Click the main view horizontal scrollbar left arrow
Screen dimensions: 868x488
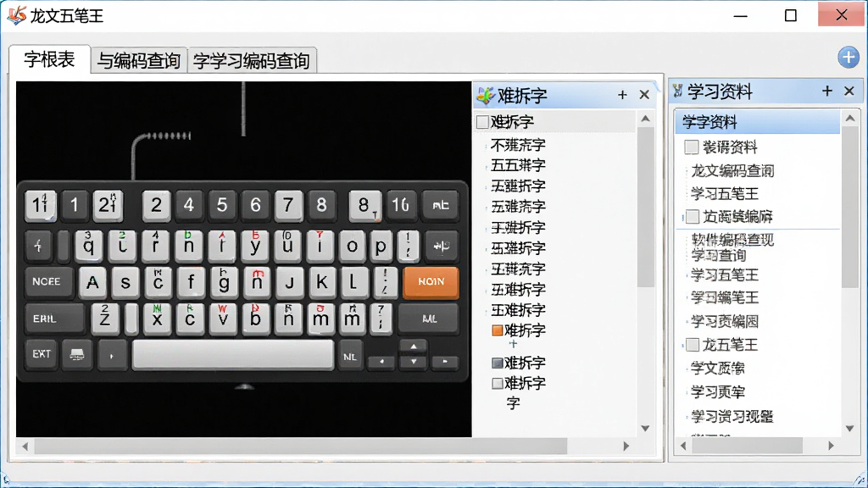25,446
